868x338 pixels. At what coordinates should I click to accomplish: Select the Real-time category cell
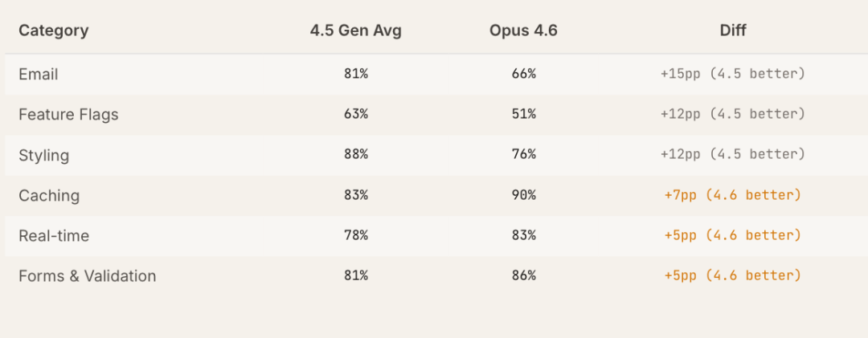click(54, 235)
